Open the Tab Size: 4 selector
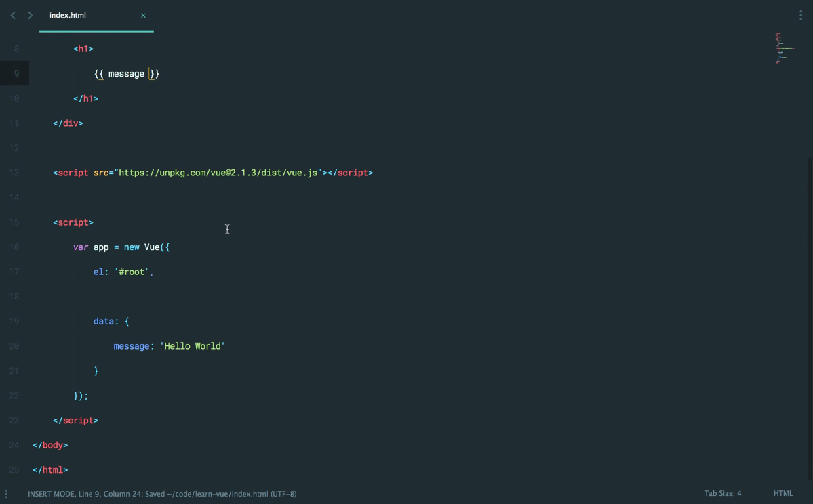Image resolution: width=813 pixels, height=504 pixels. pos(722,494)
